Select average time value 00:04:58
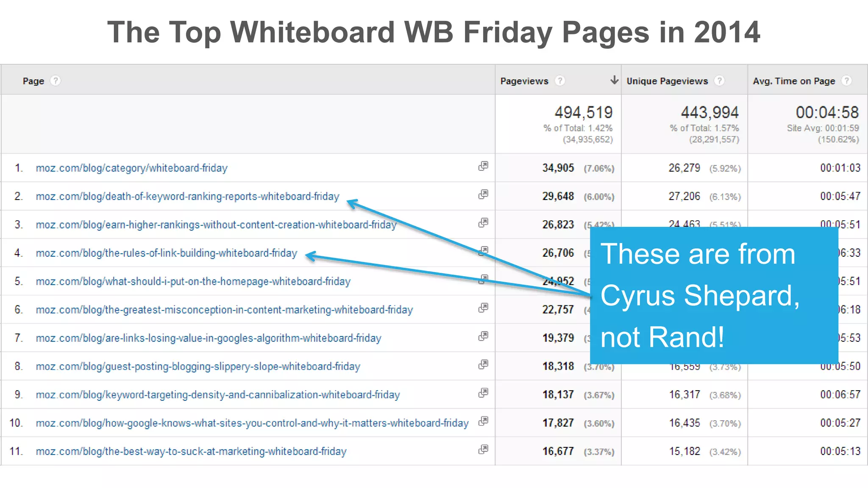Screen dimensions: 868x488 click(827, 112)
